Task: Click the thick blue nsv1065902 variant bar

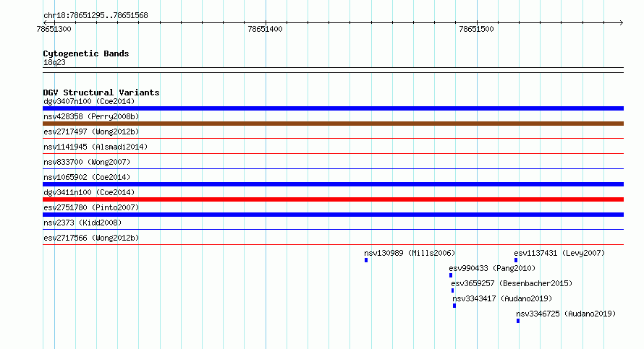Action: pyautogui.click(x=333, y=184)
